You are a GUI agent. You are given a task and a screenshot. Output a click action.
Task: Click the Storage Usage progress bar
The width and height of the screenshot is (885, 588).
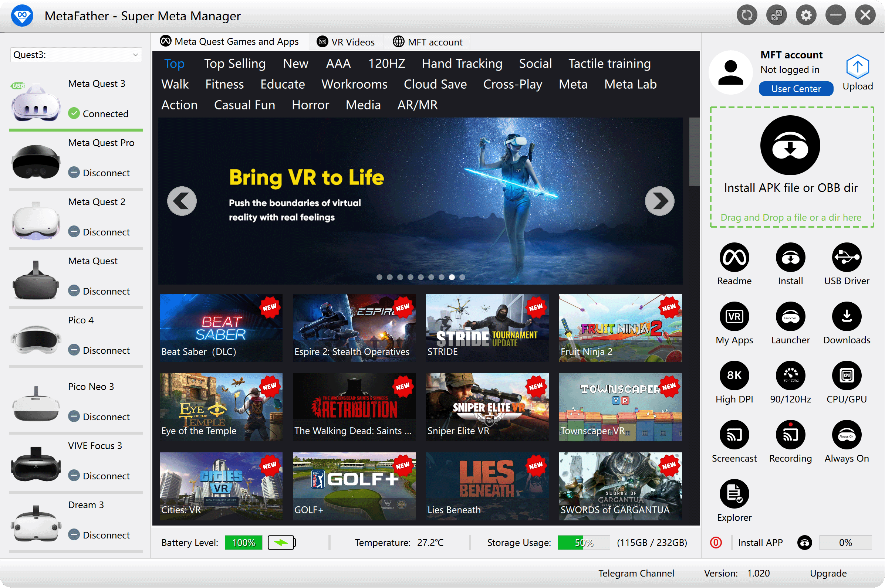coord(583,543)
